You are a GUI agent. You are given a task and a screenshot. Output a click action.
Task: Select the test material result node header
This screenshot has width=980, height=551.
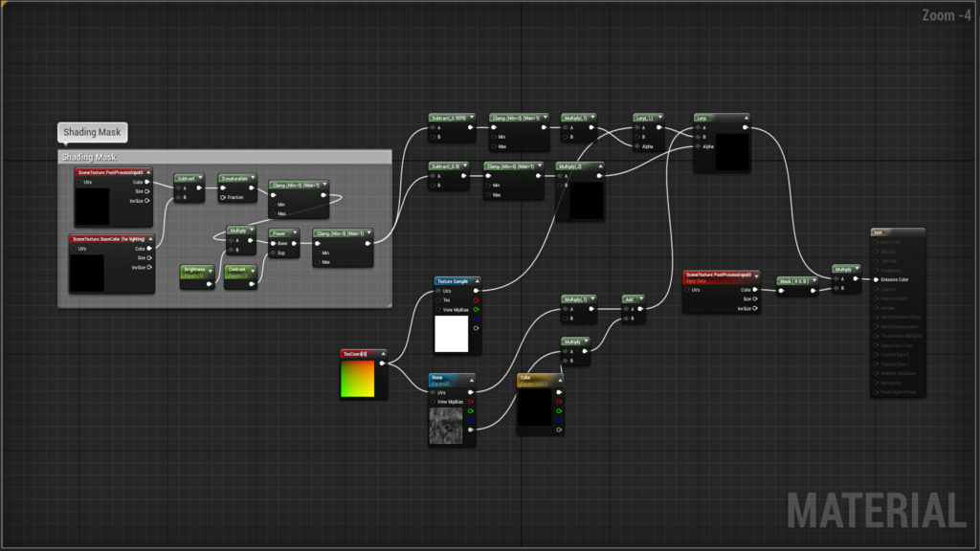pyautogui.click(x=898, y=231)
